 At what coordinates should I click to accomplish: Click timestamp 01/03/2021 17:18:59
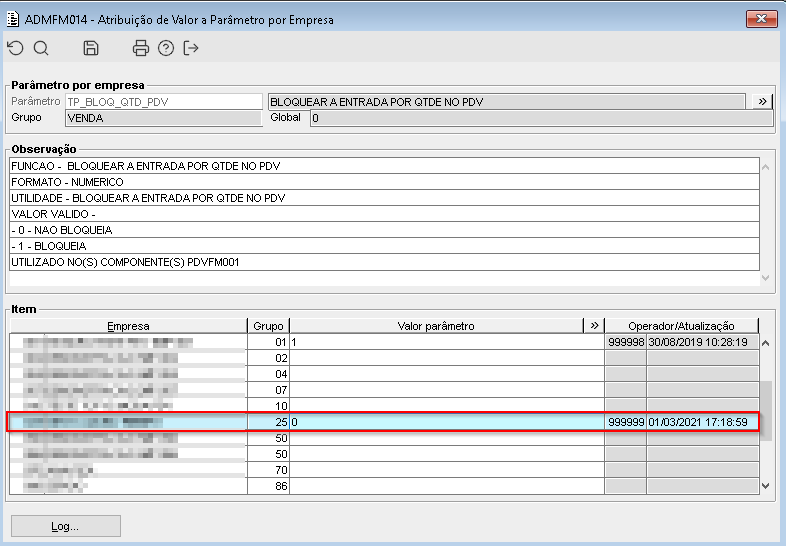702,422
